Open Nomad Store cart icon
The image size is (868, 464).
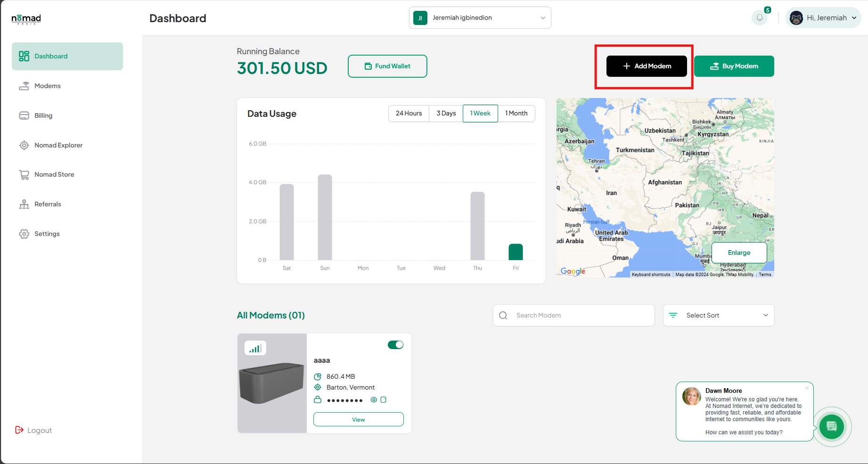tap(24, 175)
